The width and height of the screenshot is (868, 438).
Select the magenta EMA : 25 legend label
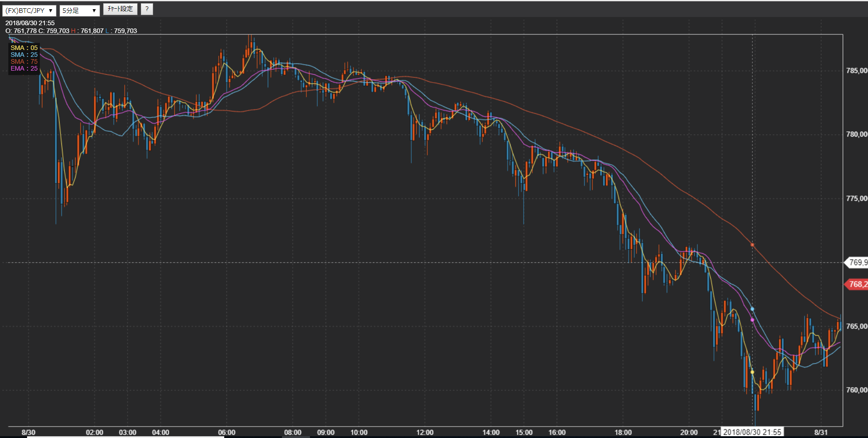point(24,68)
